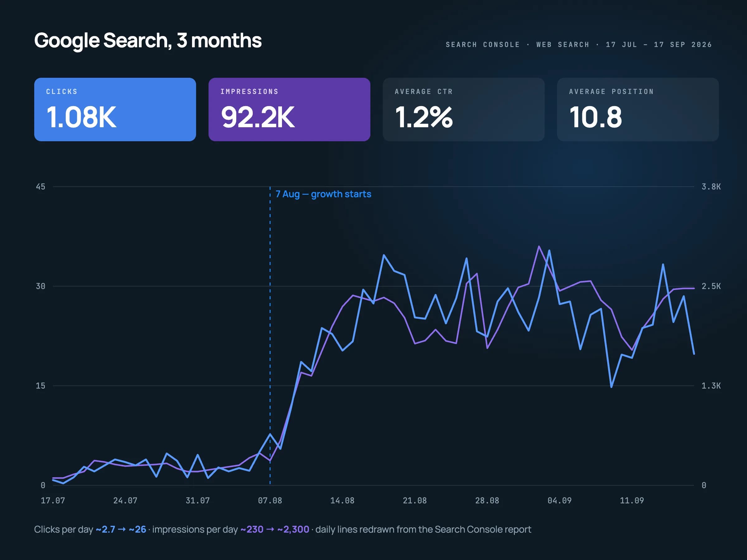
Task: Select the Average CTR 1.2% card
Action: coord(463,110)
